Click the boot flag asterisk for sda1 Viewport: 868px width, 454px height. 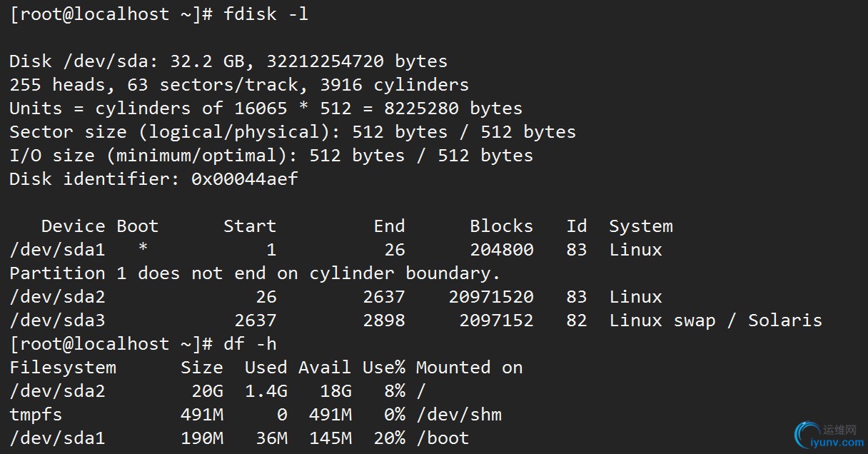click(143, 250)
